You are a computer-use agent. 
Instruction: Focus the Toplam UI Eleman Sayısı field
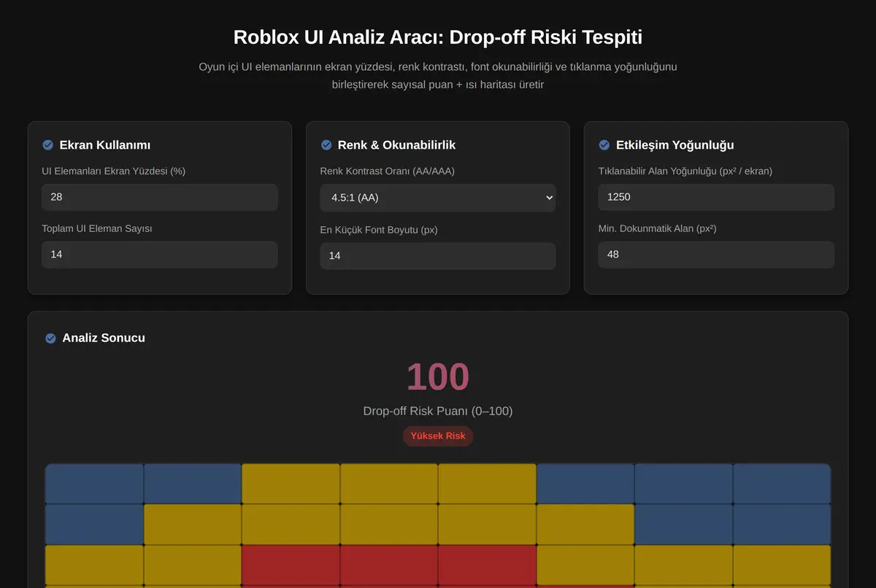tap(160, 255)
